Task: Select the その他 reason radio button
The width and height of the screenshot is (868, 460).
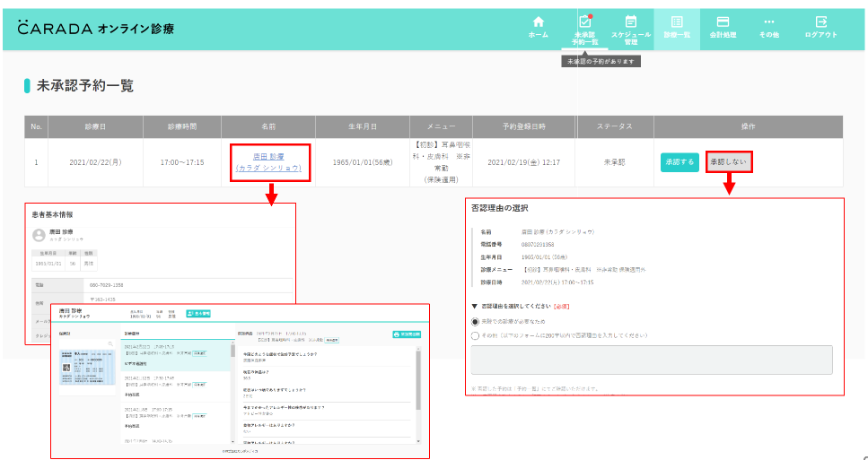Action: (476, 335)
